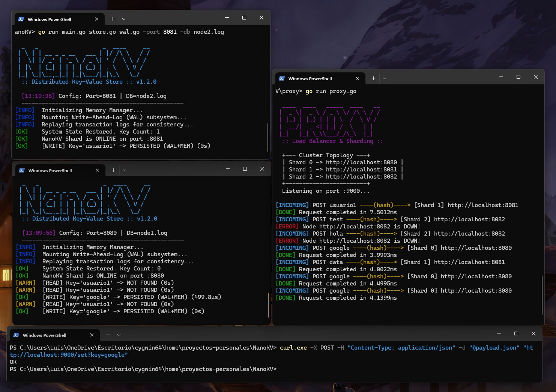Click 'Shard 1 -> http://localhost:8081' topology row

point(343,170)
